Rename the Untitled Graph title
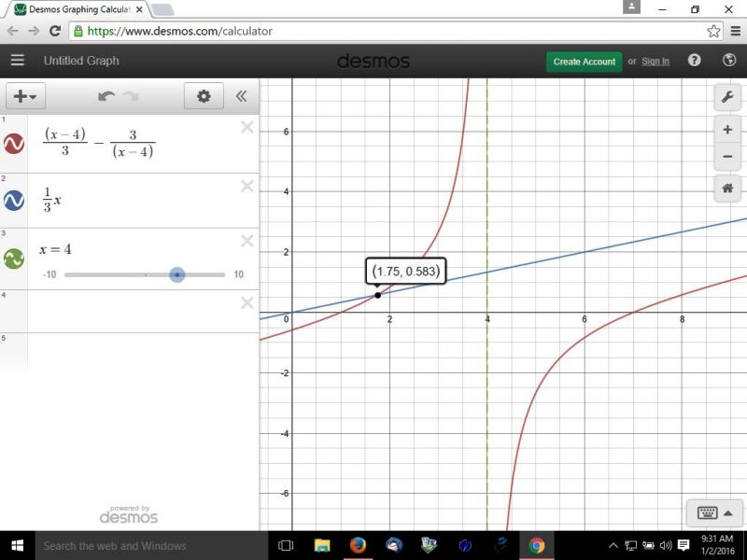Screen dimensions: 747x560 [x=81, y=61]
